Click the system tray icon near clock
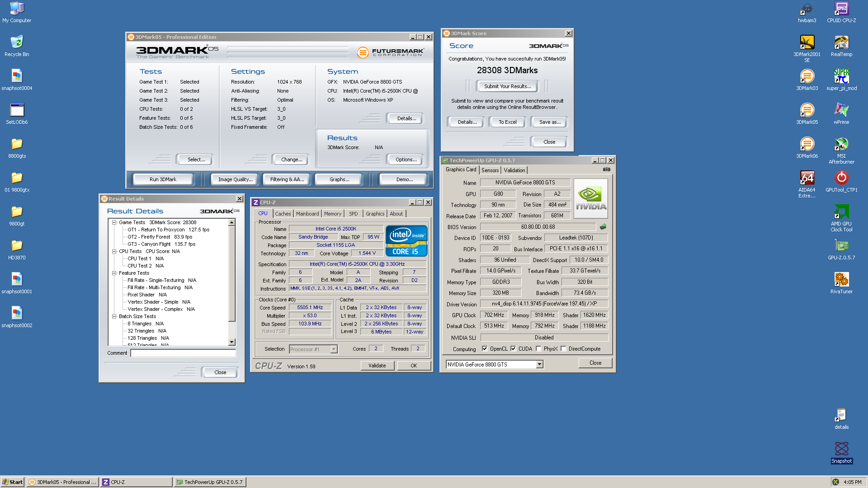The width and height of the screenshot is (868, 488). [835, 482]
